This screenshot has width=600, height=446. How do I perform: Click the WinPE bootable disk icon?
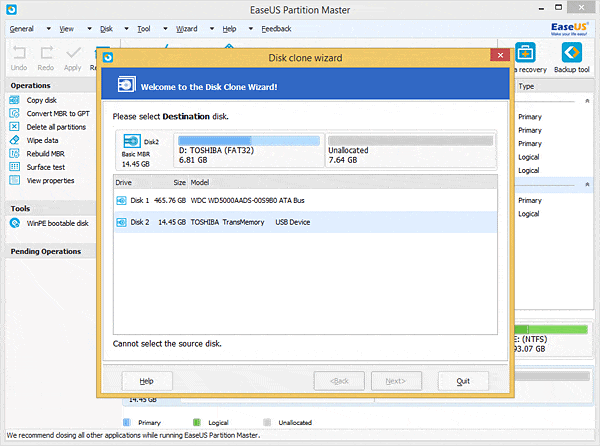tap(15, 223)
